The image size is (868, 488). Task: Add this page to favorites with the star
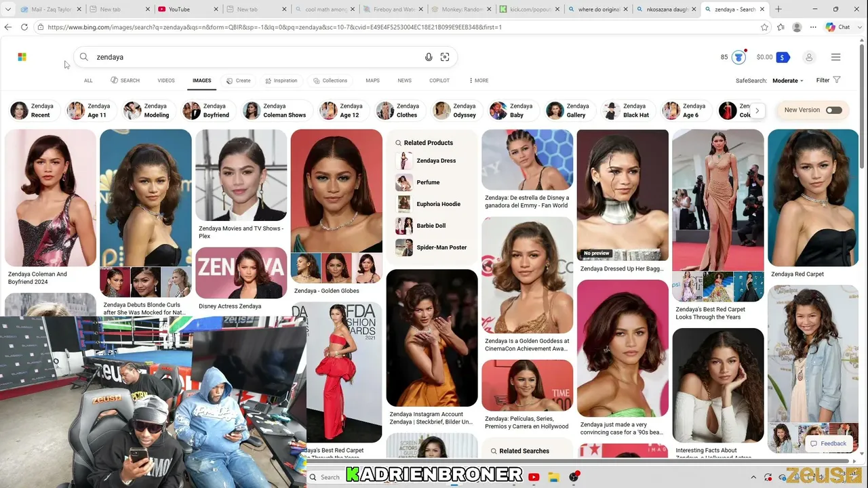click(x=765, y=27)
